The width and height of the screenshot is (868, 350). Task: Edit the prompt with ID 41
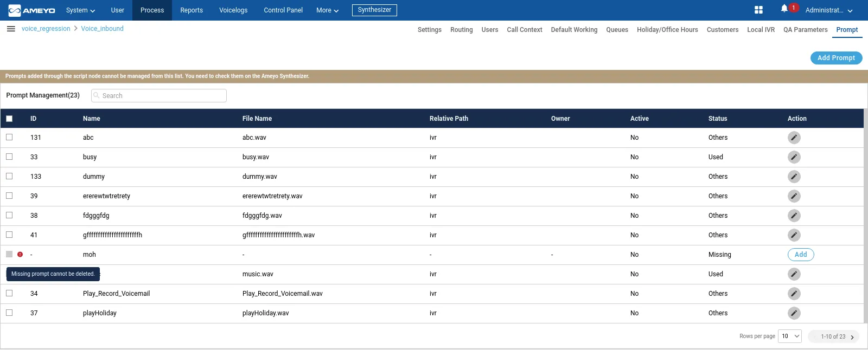[794, 235]
